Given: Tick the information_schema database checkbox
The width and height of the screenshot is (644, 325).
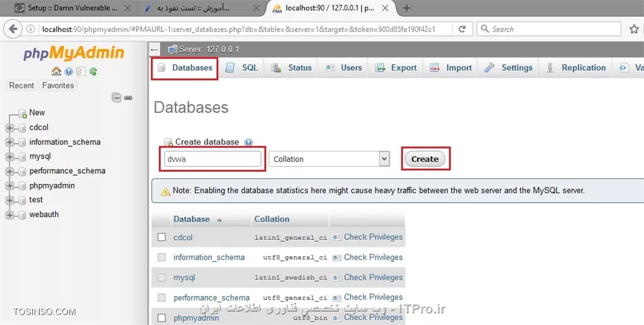Looking at the screenshot, I should pyautogui.click(x=162, y=257).
